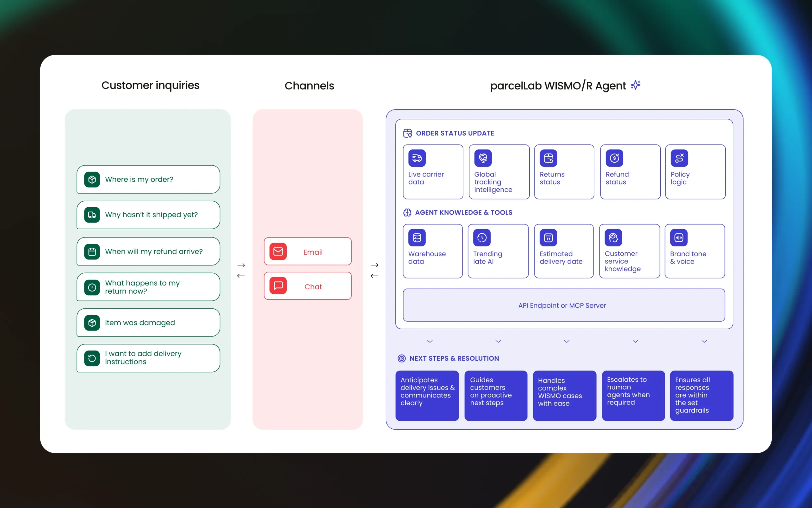Click the "API Endpoint or MCP Server" box

[564, 305]
